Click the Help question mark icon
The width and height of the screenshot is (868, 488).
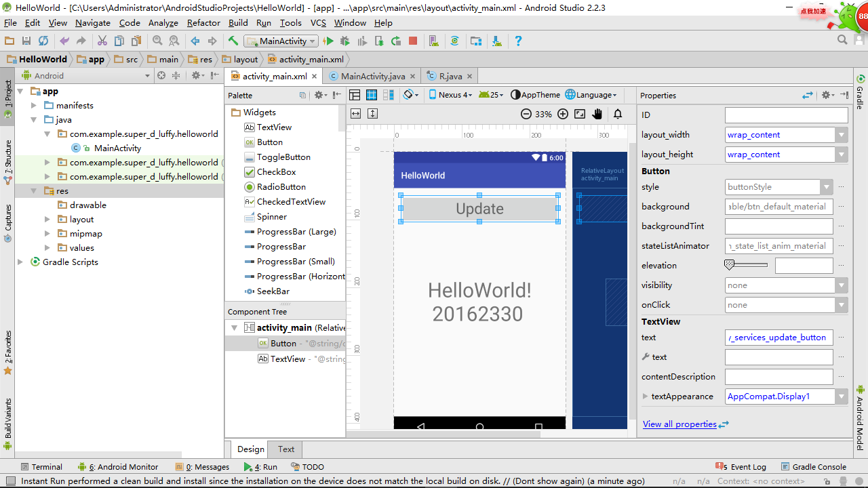[x=518, y=41]
